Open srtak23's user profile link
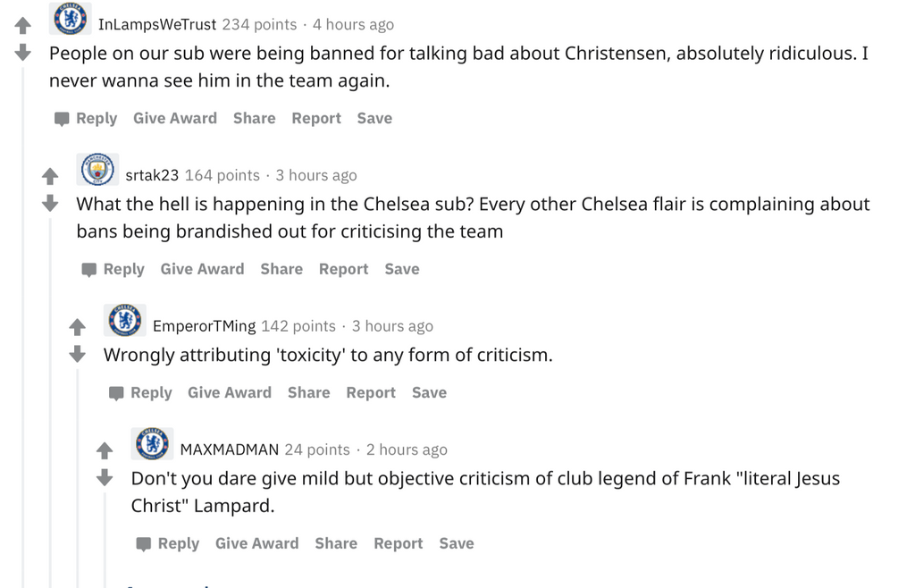 click(x=152, y=176)
